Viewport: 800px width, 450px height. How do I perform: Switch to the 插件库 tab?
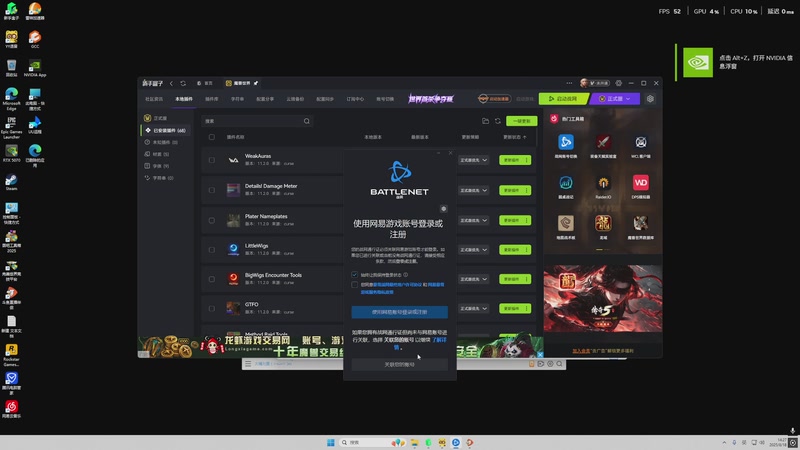(212, 99)
